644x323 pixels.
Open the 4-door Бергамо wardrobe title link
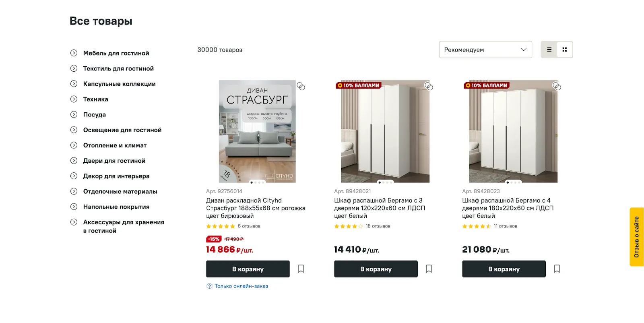[508, 208]
